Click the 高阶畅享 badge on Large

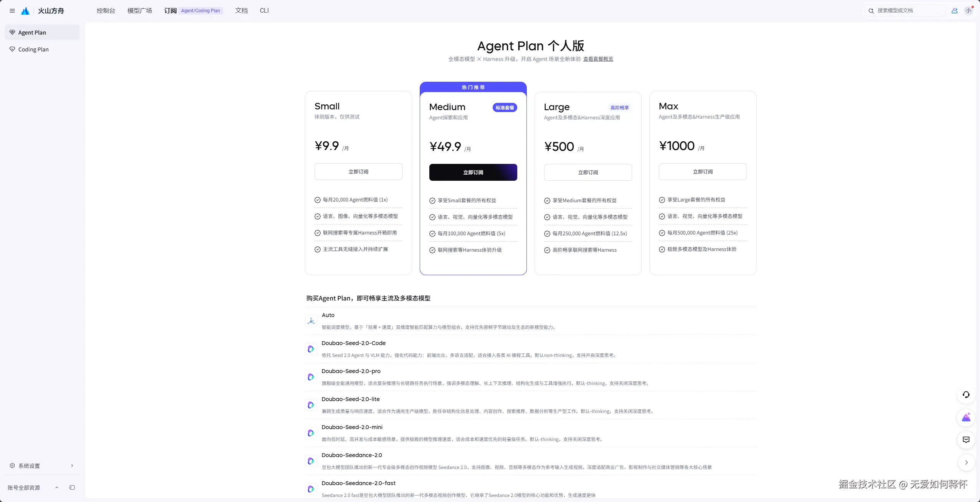(619, 108)
